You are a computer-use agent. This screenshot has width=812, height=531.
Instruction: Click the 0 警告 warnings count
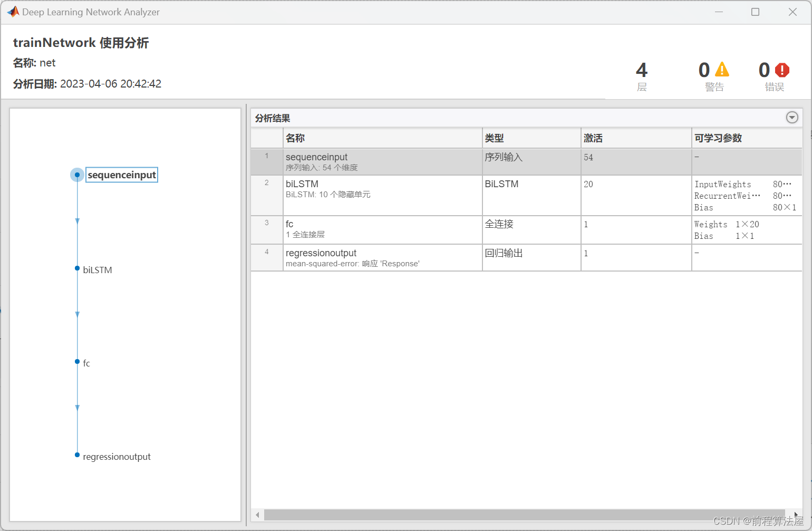[714, 76]
